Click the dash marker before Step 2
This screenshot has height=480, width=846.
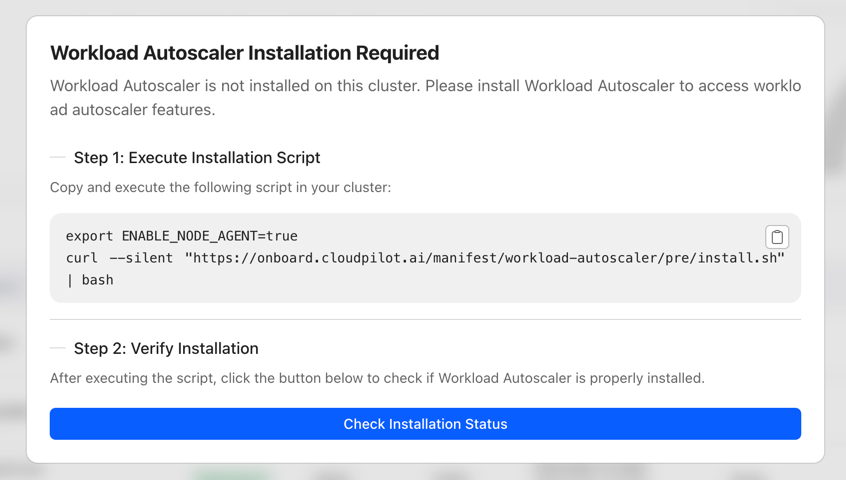coord(58,349)
